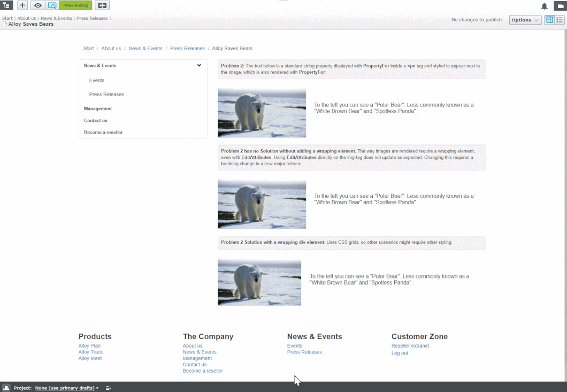Toggle the navigation pane tree icon

7,5
